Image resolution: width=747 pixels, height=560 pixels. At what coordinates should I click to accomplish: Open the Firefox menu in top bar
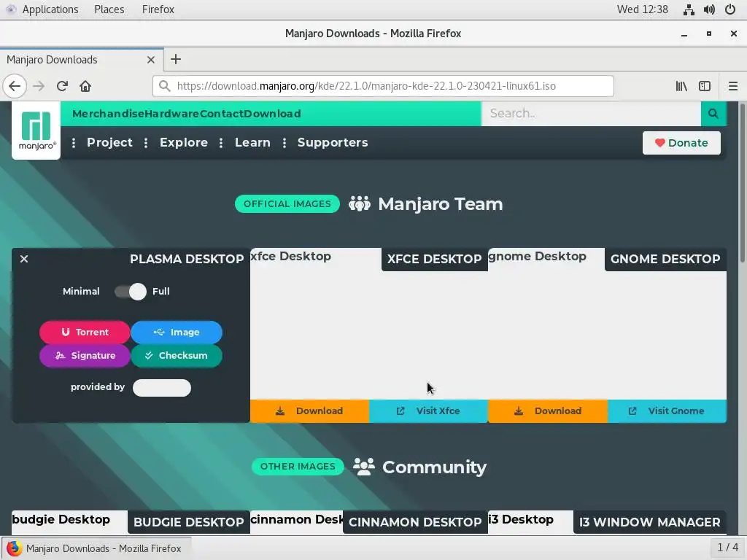158,9
